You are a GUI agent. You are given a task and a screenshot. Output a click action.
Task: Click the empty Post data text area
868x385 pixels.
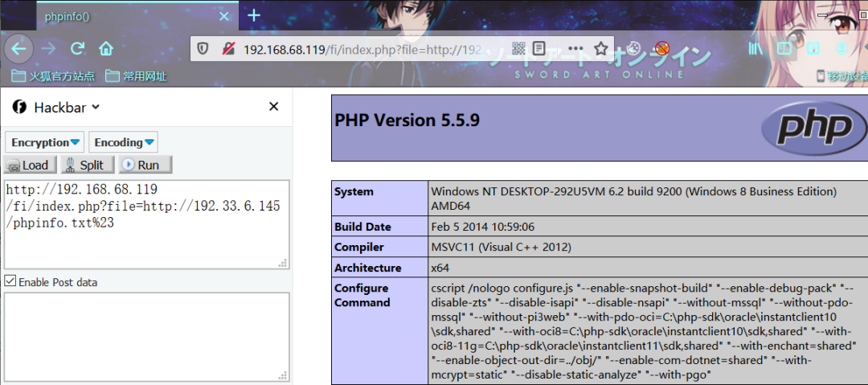click(x=146, y=336)
